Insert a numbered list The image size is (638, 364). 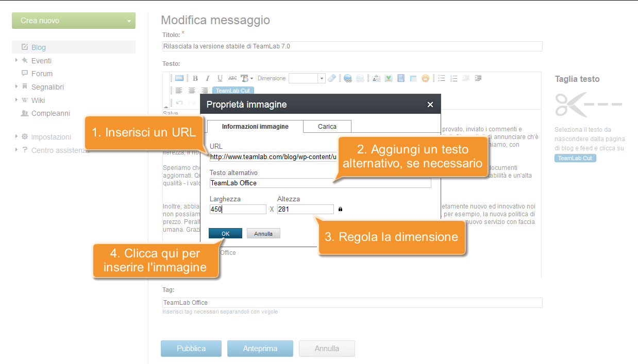tap(454, 78)
